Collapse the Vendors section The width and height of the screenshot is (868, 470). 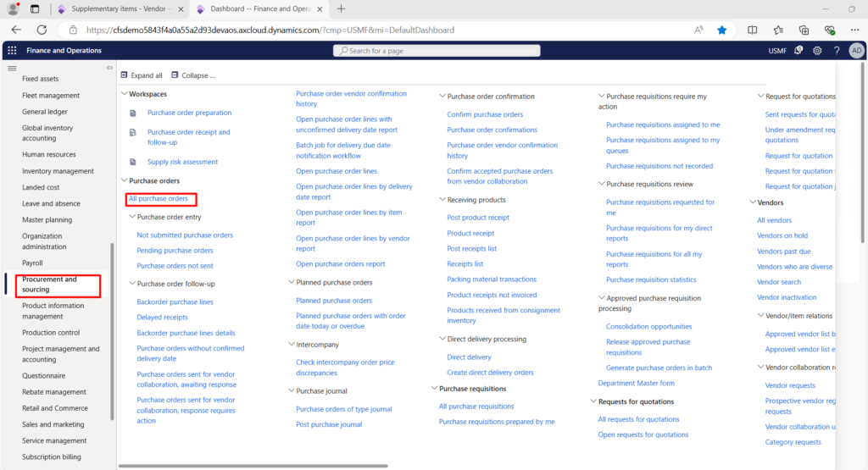(x=753, y=202)
